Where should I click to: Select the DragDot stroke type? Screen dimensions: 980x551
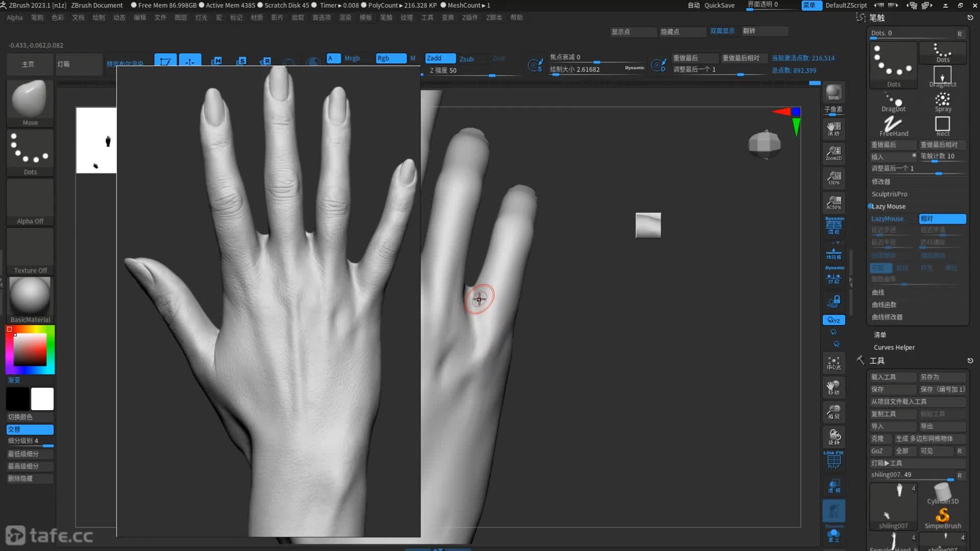pos(893,102)
